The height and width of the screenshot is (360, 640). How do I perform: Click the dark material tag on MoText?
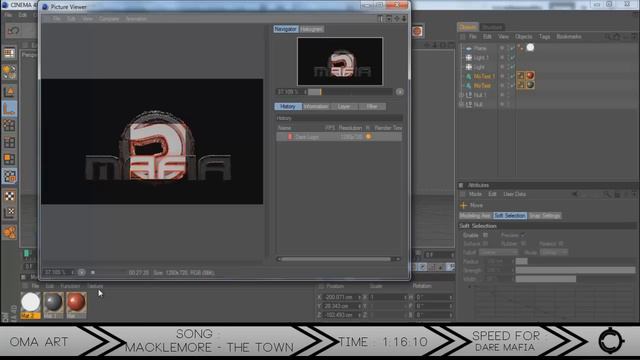point(530,85)
